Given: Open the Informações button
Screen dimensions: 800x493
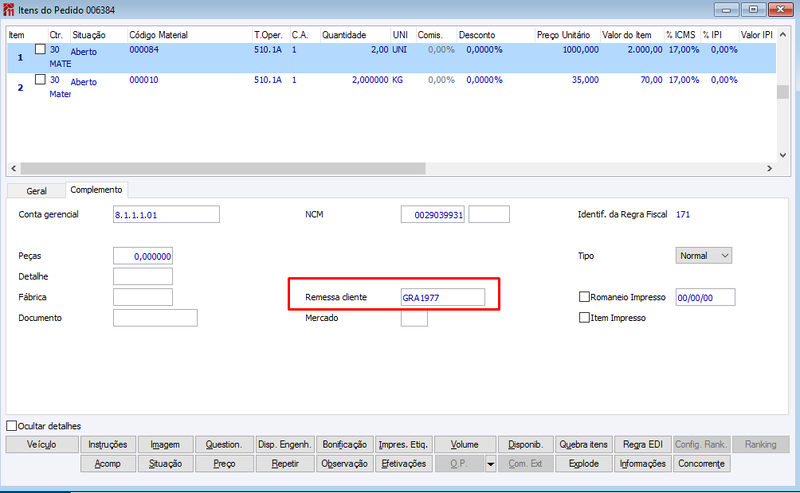Looking at the screenshot, I should point(643,464).
